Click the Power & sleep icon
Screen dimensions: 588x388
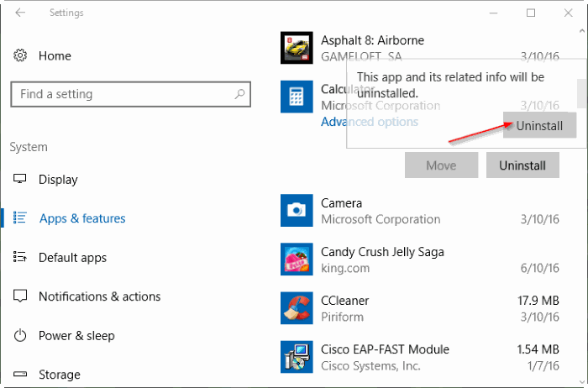[20, 335]
